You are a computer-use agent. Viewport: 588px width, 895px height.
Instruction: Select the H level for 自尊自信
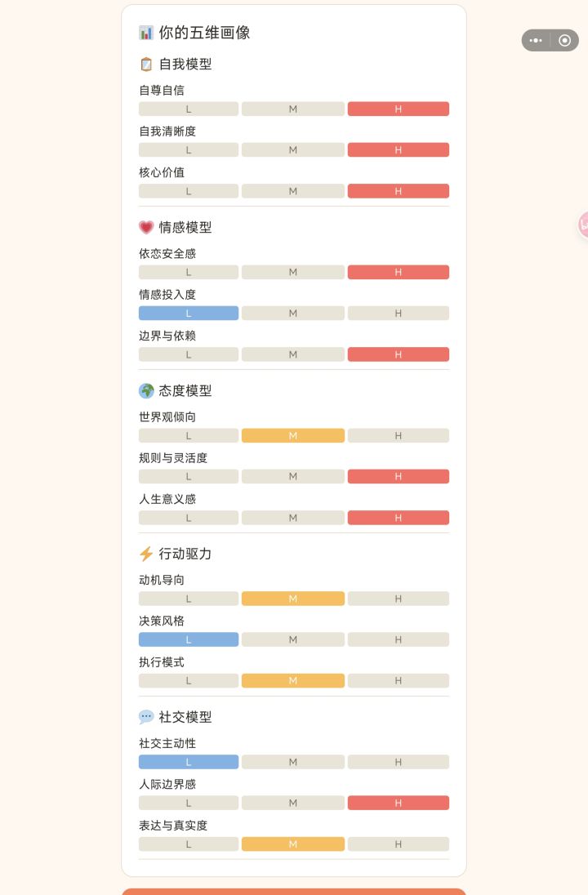click(x=398, y=109)
